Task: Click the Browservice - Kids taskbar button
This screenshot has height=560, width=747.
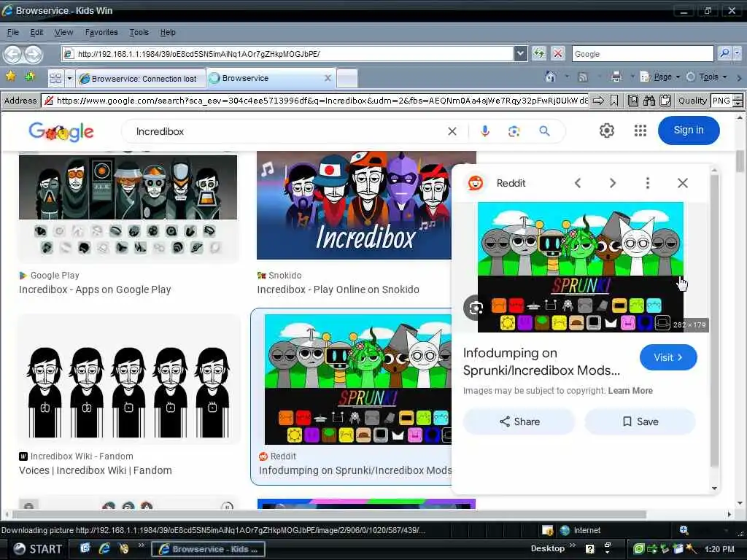Action: 208,549
